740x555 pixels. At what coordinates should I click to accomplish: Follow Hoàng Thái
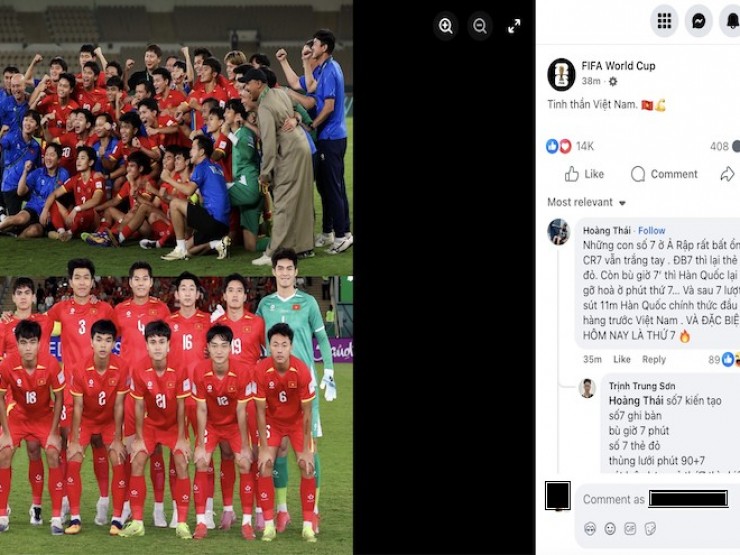(x=651, y=230)
